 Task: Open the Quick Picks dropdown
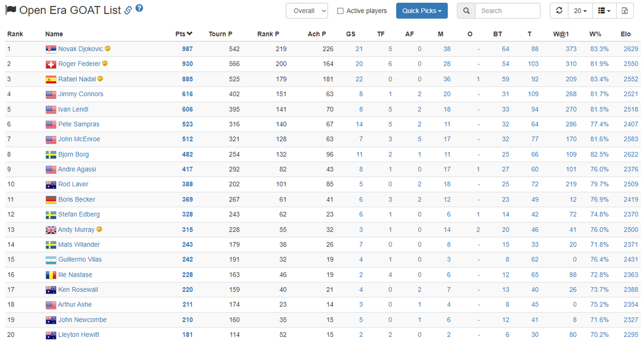coord(422,11)
